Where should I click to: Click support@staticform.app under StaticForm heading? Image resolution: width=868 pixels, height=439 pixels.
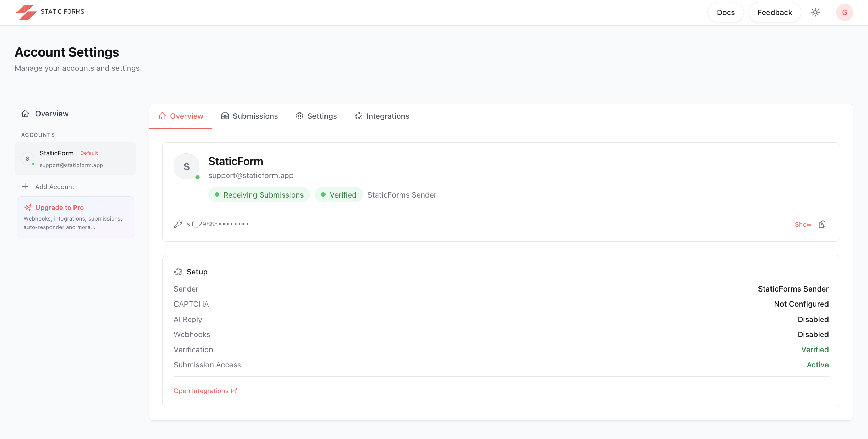tap(251, 175)
